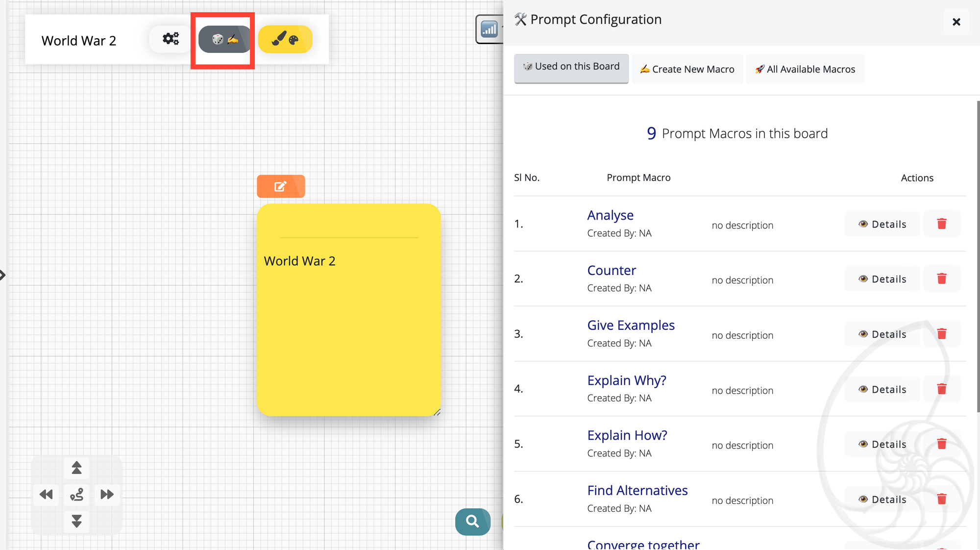Click the Sl No. column header

pyautogui.click(x=527, y=178)
